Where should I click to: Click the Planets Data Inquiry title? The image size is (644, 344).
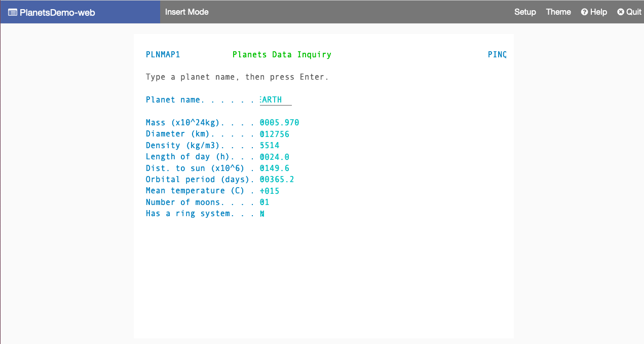point(282,55)
